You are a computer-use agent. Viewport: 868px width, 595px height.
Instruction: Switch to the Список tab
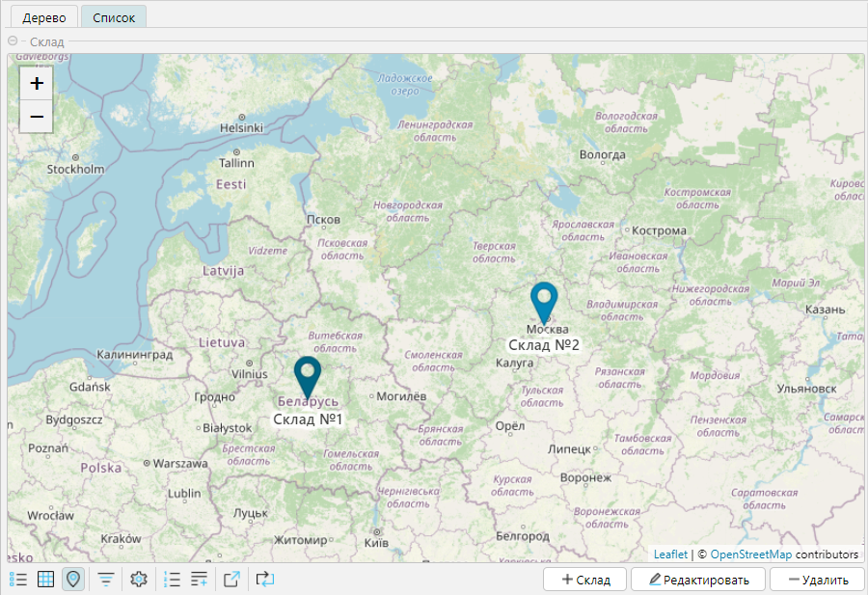114,17
